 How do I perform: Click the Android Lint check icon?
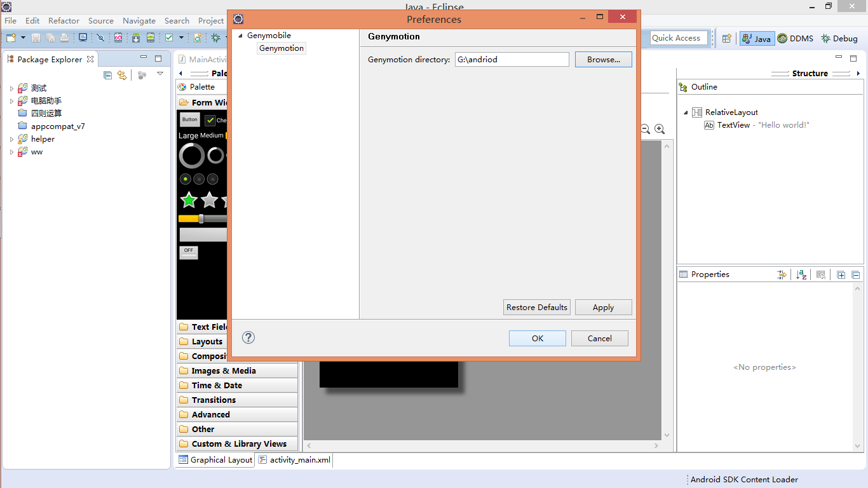click(x=169, y=38)
